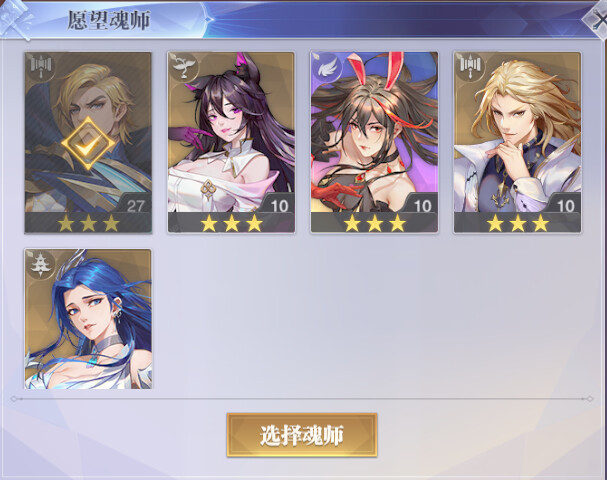Click the hammer icon left of title
Screen dimensions: 607x480
point(16,19)
